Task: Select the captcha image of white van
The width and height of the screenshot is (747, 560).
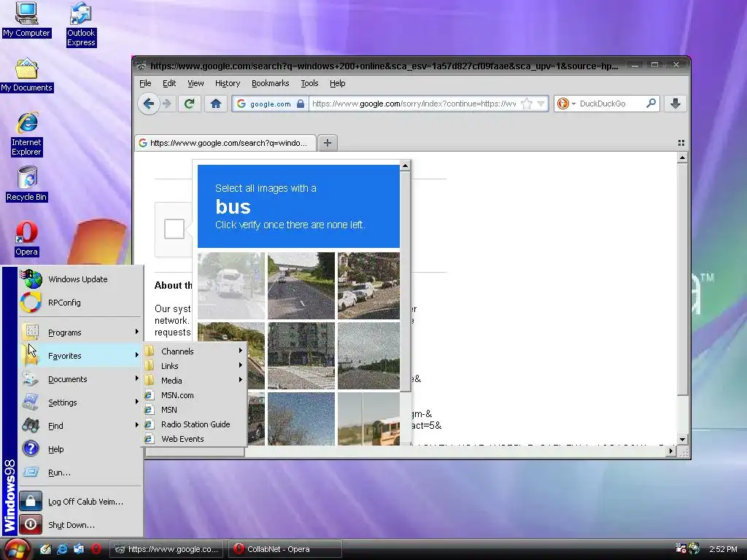Action: coord(231,286)
